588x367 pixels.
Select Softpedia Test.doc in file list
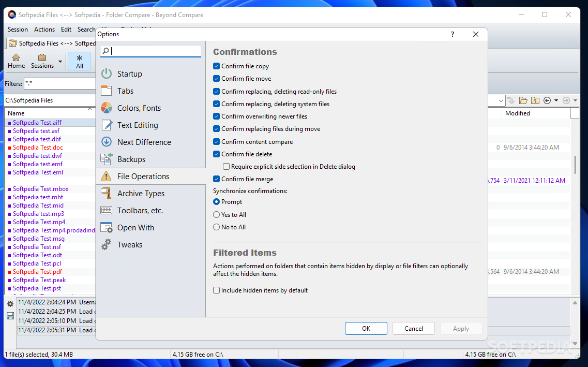[38, 148]
